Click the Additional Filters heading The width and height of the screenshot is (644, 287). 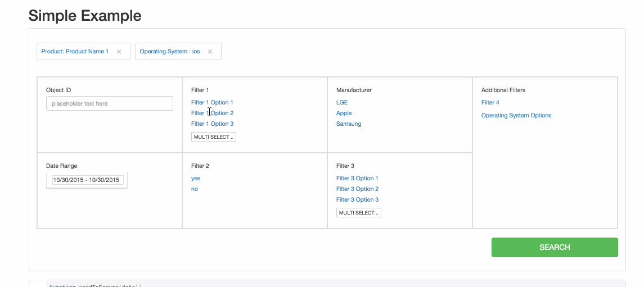click(503, 90)
